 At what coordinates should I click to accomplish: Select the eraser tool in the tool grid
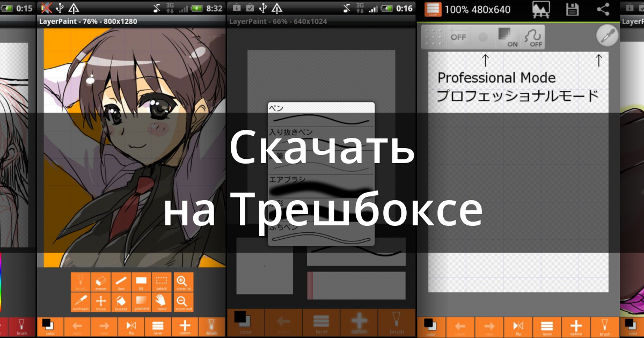point(101,282)
